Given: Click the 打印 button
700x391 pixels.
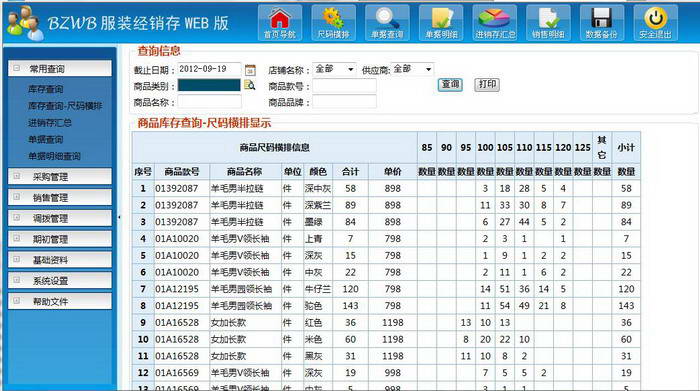Looking at the screenshot, I should coord(487,84).
